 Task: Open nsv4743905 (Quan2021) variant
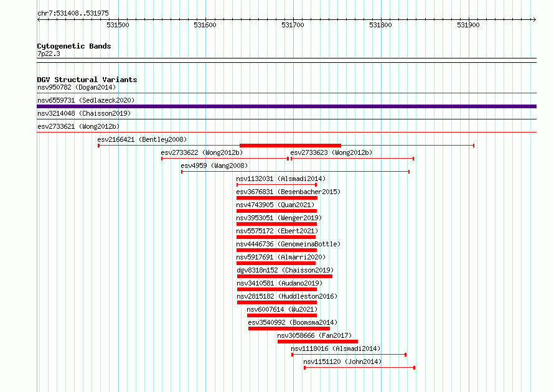(x=275, y=205)
